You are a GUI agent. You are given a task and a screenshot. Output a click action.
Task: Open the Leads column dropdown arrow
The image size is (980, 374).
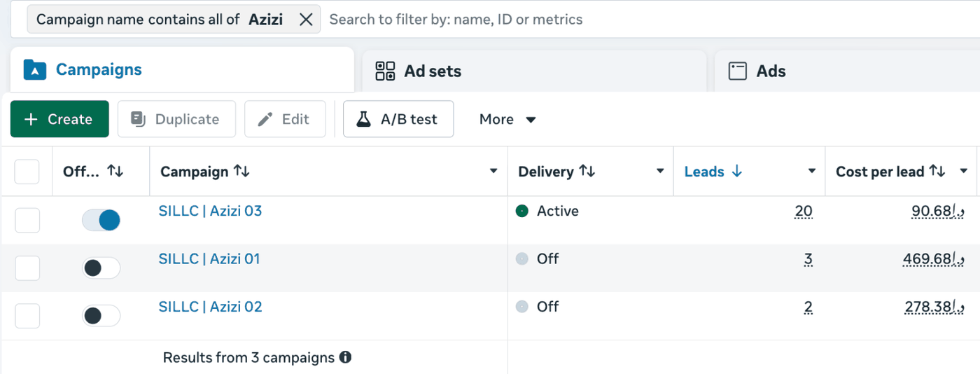click(x=812, y=172)
